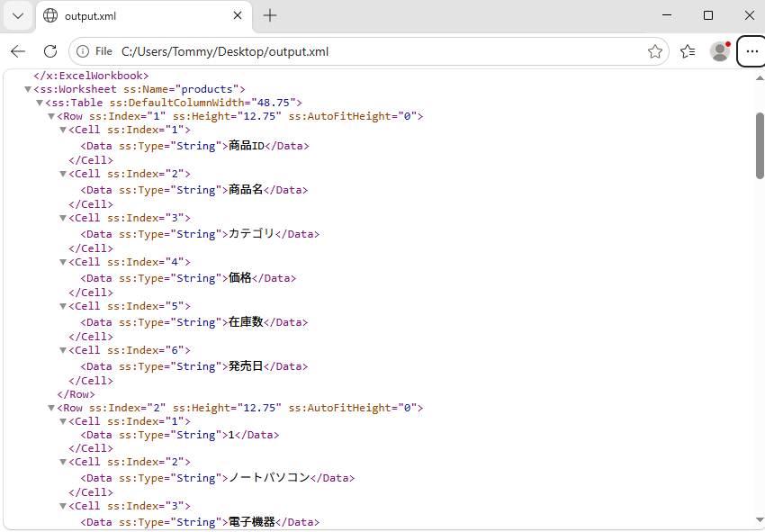Click the text 商品ID
Image resolution: width=765 pixels, height=532 pixels.
pyautogui.click(x=247, y=146)
